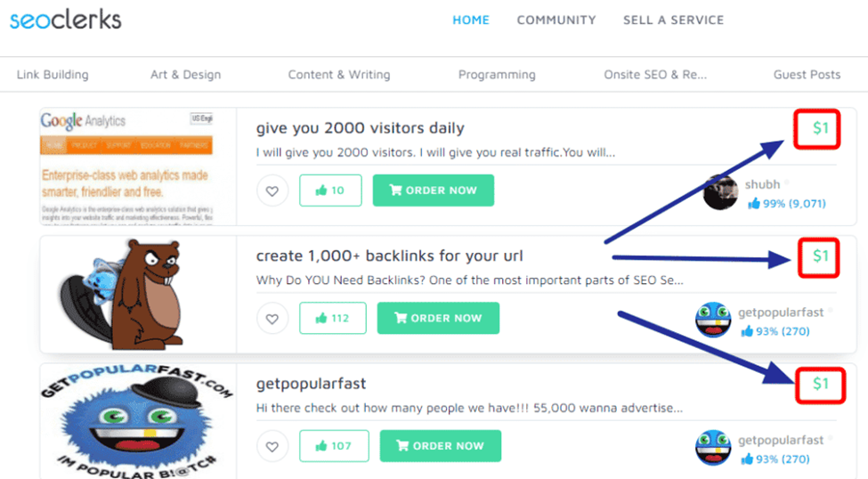The image size is (868, 479).
Task: Open the Guest Posts category
Action: [807, 75]
